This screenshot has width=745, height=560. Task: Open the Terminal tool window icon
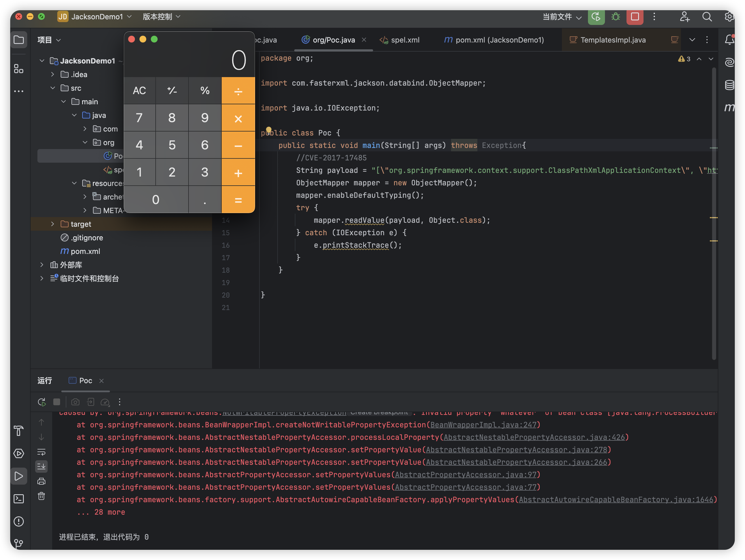click(x=18, y=499)
